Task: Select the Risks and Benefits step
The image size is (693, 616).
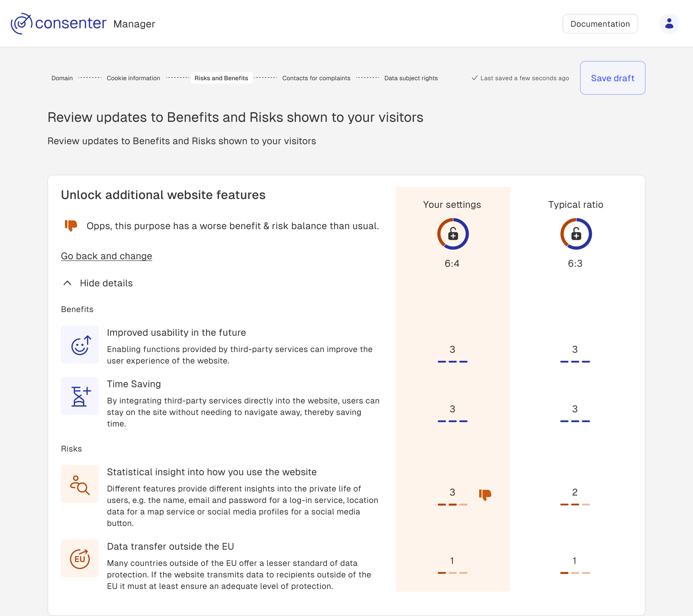Action: point(221,79)
